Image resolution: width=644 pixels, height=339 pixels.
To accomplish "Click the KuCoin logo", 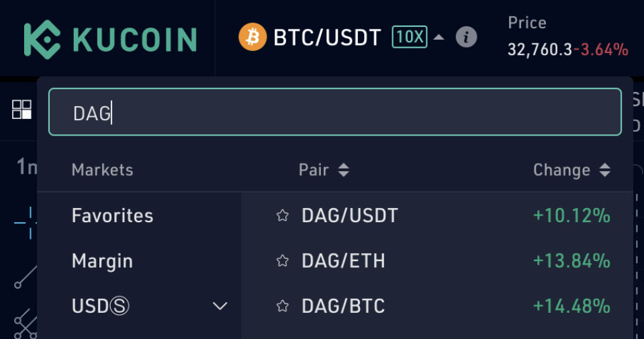I will coord(110,38).
